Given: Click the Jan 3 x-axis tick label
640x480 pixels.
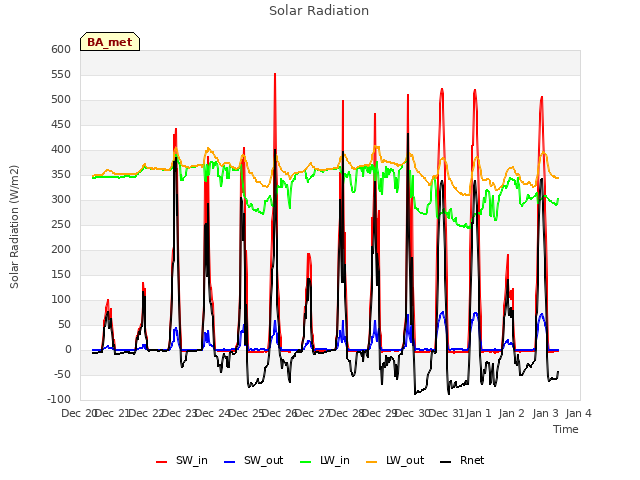Looking at the screenshot, I should pos(546,413).
